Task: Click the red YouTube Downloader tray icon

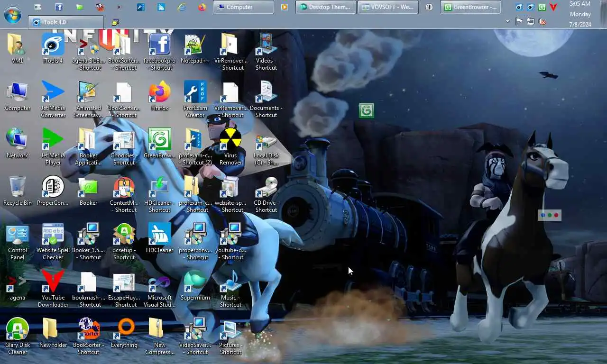Action: coord(553,7)
